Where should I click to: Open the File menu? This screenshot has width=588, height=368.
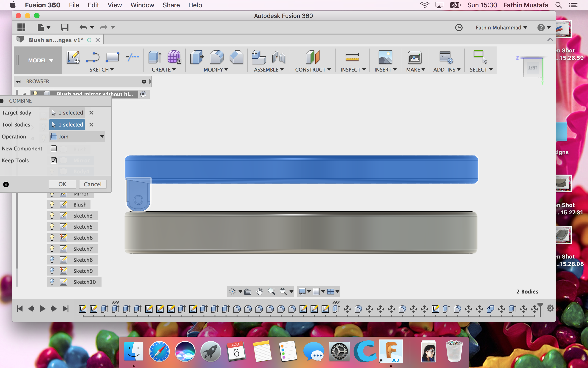(74, 5)
